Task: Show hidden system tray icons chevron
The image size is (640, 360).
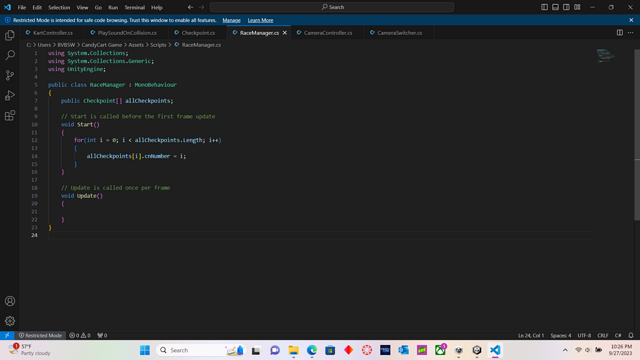Action: (565, 350)
